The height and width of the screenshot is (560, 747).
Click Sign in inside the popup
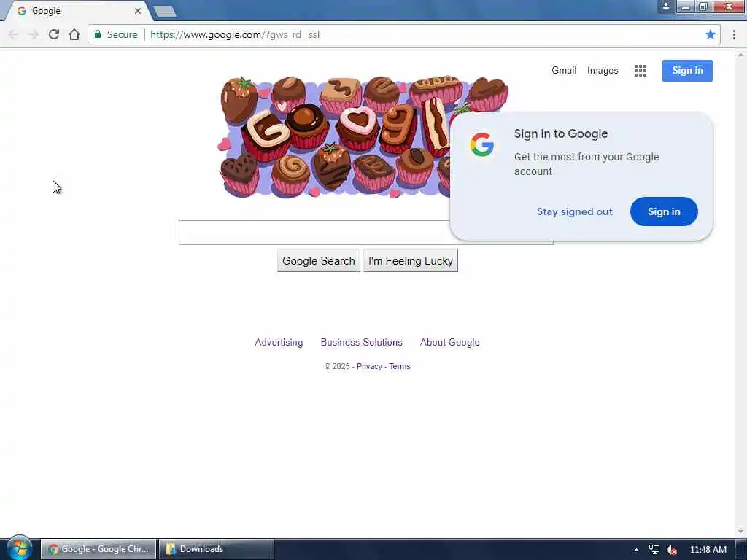pyautogui.click(x=664, y=211)
